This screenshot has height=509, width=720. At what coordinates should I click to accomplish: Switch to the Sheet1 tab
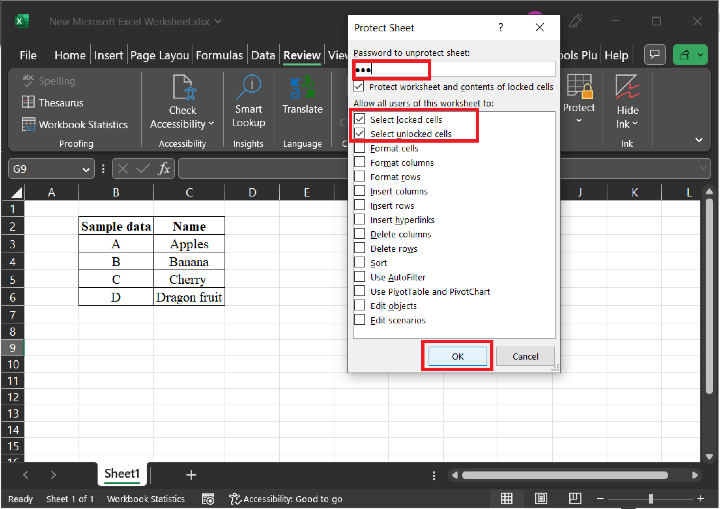(123, 474)
